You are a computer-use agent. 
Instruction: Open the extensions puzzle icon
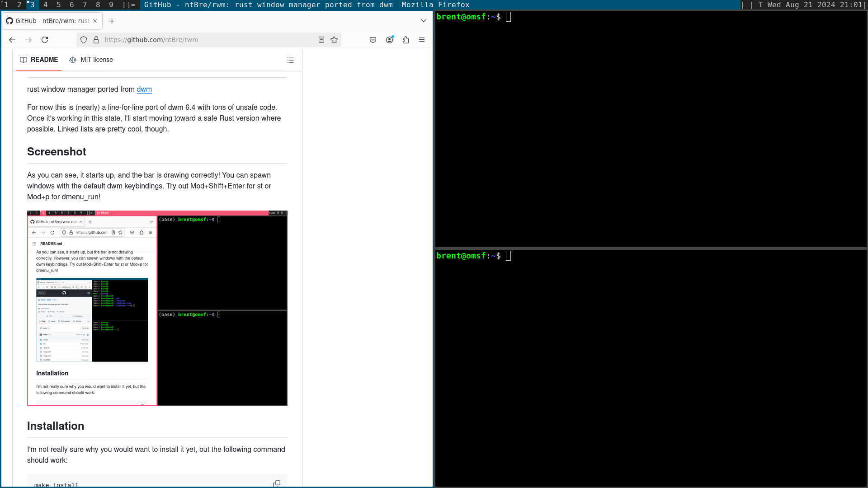point(406,40)
